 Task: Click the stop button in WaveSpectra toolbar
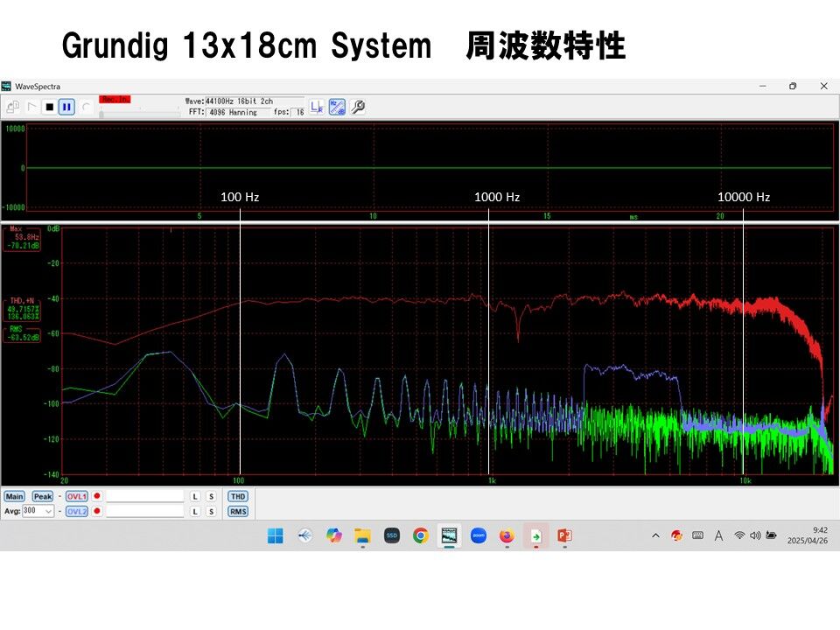49,107
